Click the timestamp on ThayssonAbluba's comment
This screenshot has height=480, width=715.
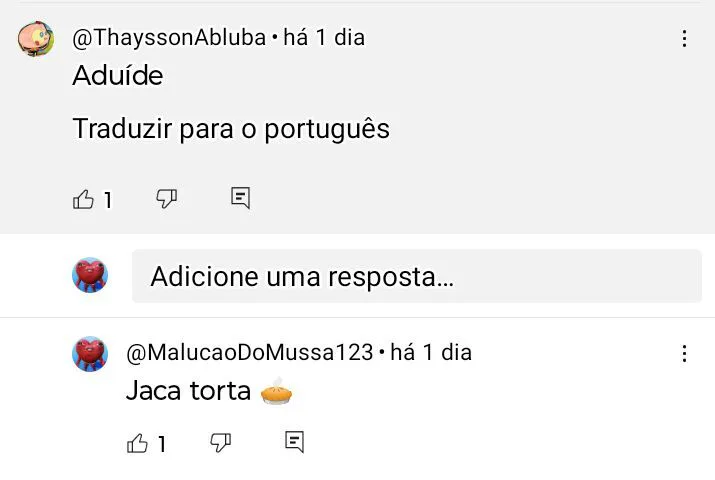point(324,38)
